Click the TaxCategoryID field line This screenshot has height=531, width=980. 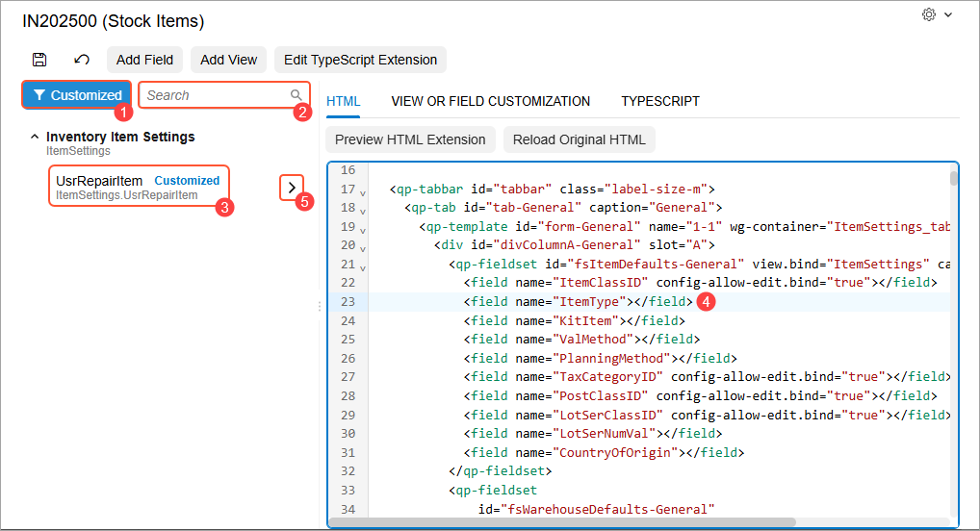pyautogui.click(x=707, y=377)
